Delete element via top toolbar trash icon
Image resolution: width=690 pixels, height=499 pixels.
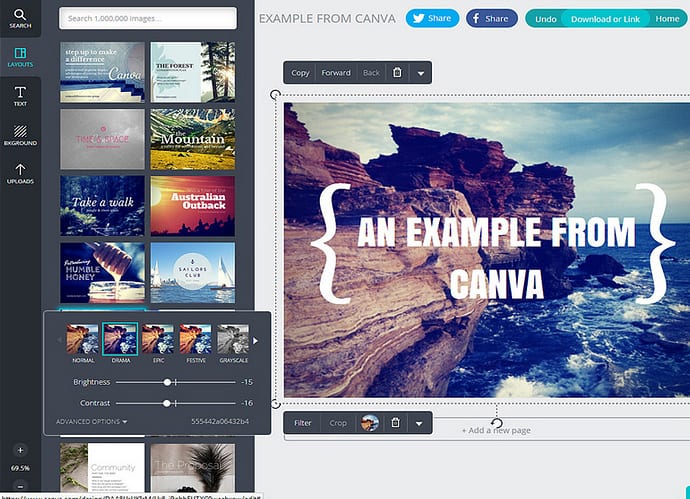coord(397,73)
